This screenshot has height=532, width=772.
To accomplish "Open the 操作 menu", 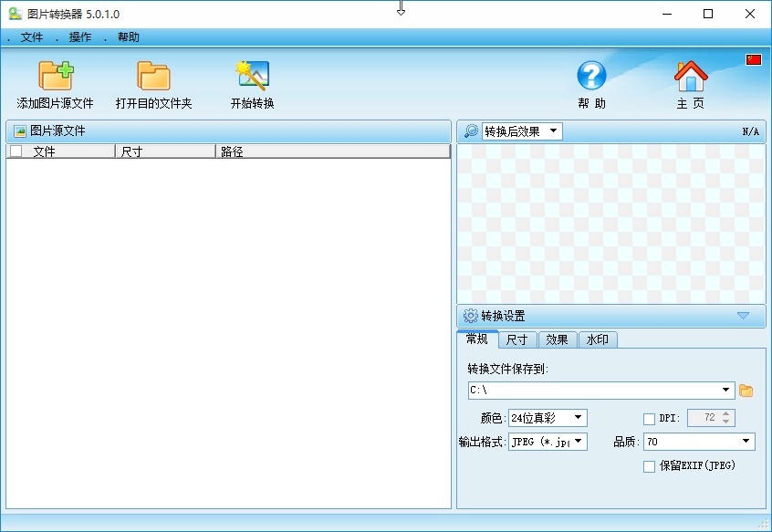I will [x=79, y=37].
